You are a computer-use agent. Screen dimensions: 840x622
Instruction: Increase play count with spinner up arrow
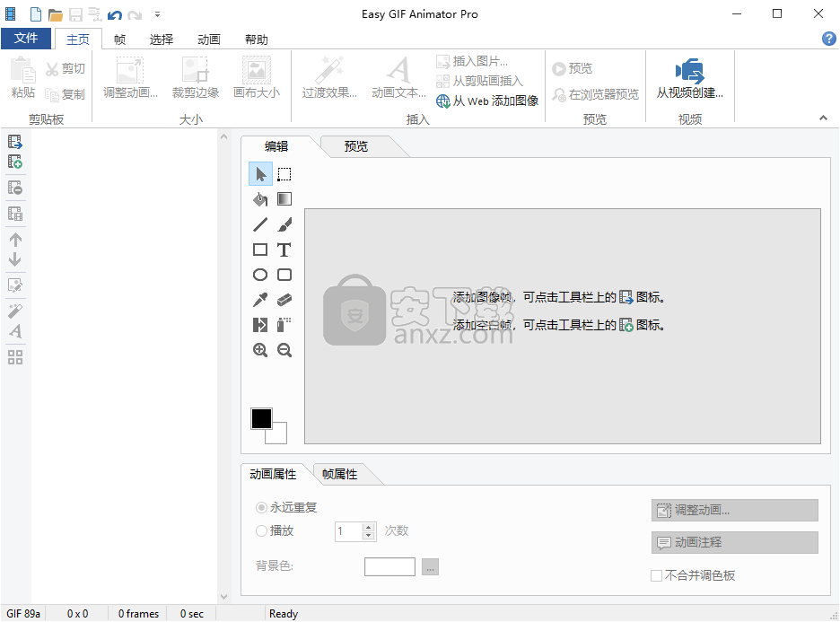coord(368,527)
